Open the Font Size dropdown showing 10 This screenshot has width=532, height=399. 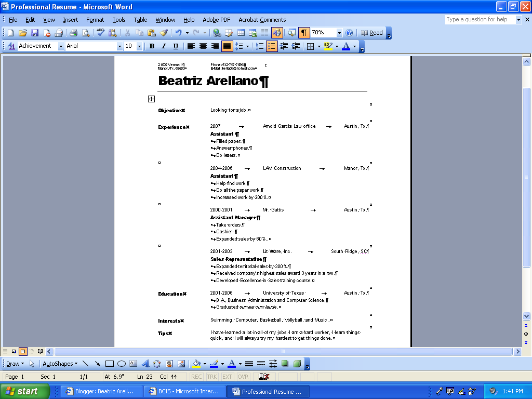pyautogui.click(x=139, y=46)
